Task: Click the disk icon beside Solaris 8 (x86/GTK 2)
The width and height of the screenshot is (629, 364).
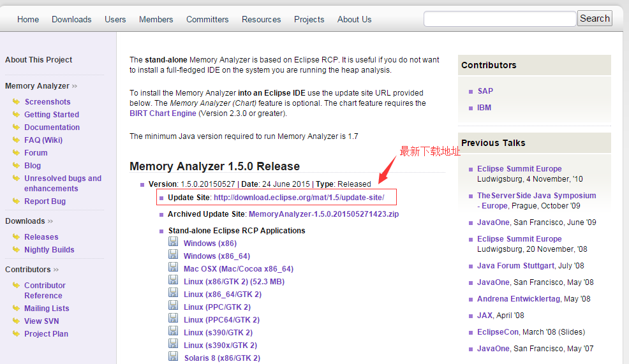Action: 174,356
